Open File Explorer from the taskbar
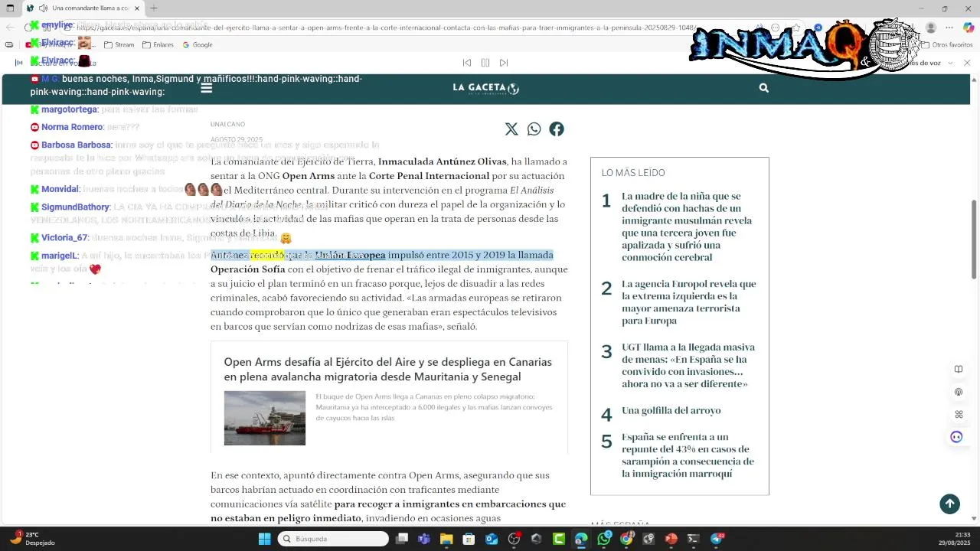980x551 pixels. 446,539
